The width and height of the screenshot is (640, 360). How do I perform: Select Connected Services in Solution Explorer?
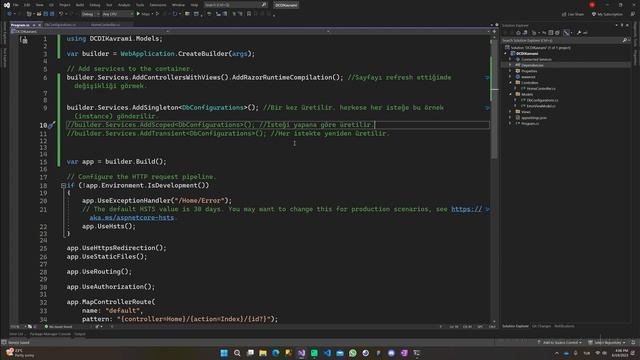pyautogui.click(x=536, y=60)
